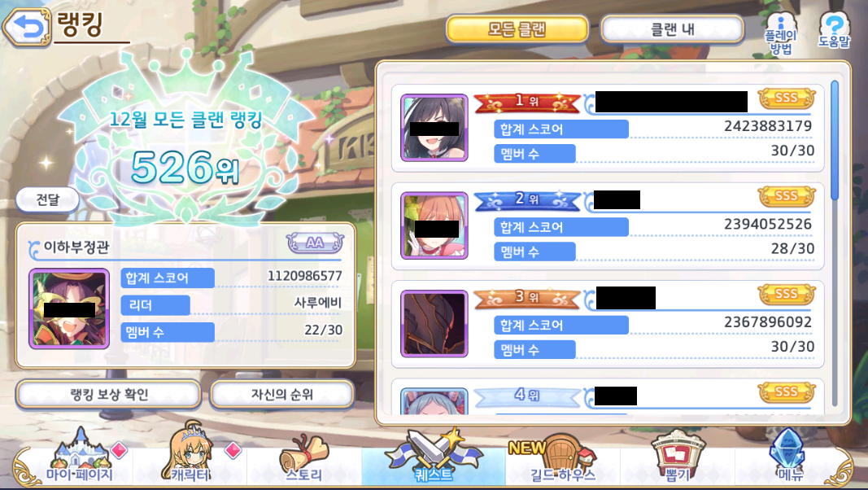The height and width of the screenshot is (490, 868).
Task: Switch to the 모든 클랜 tab
Action: [517, 28]
